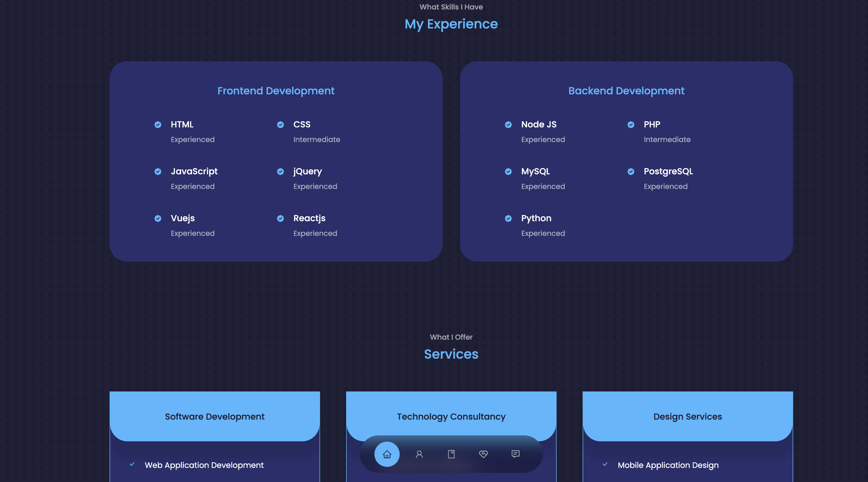Select the Home icon in the navigation dock
Image resolution: width=868 pixels, height=482 pixels.
click(387, 454)
